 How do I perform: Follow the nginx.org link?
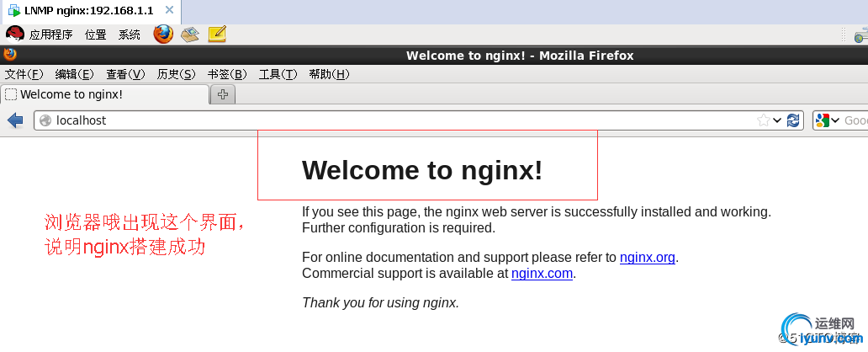pyautogui.click(x=647, y=257)
